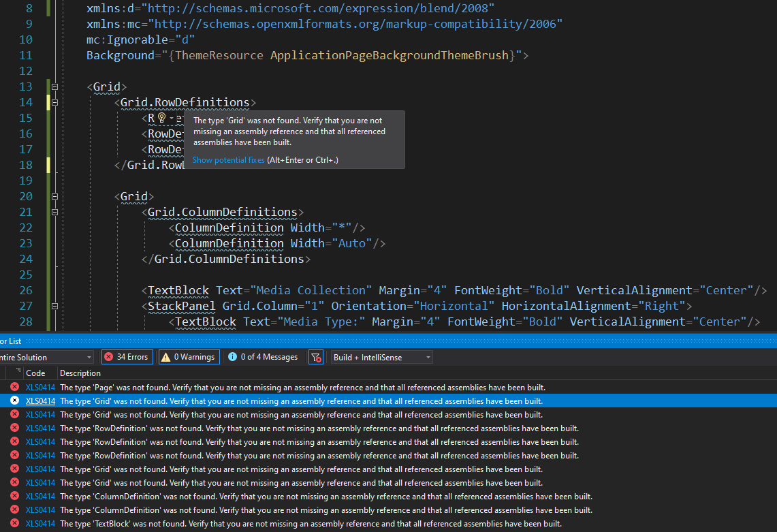
Task: Click red error icon on the 'Page' not found row
Action: [15, 387]
